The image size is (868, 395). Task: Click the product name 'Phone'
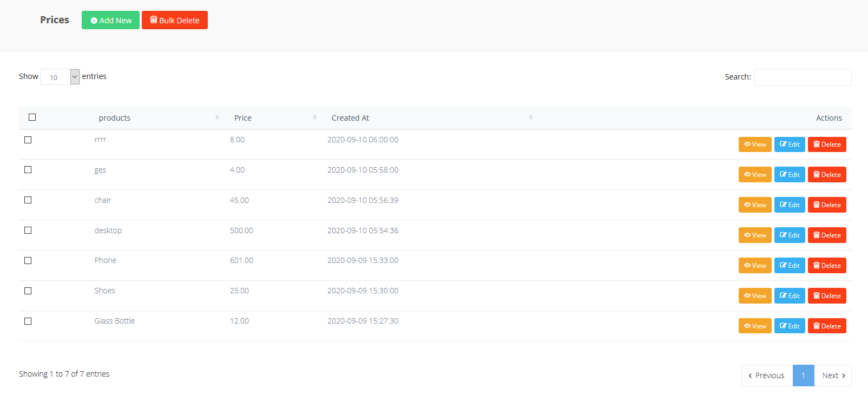coord(105,260)
